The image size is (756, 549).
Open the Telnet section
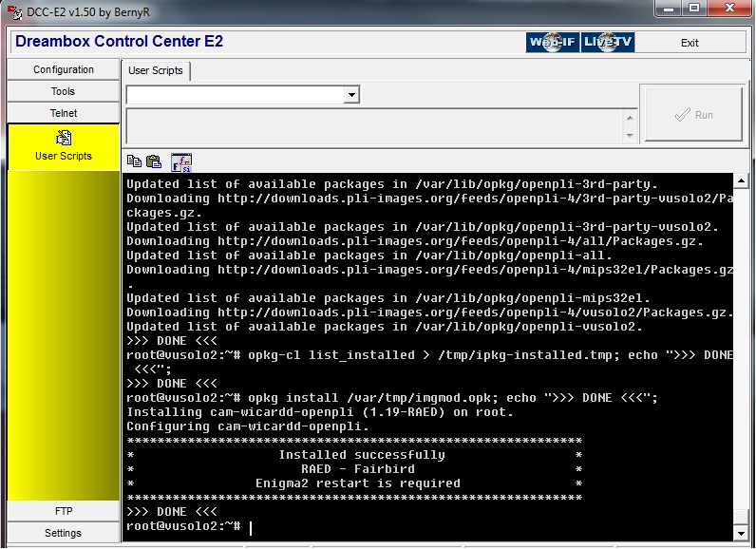(64, 113)
